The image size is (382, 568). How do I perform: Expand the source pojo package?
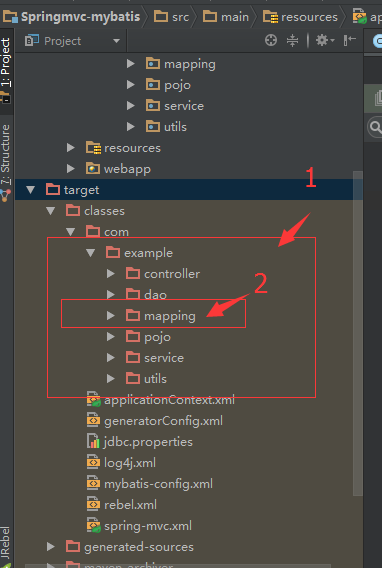(131, 85)
